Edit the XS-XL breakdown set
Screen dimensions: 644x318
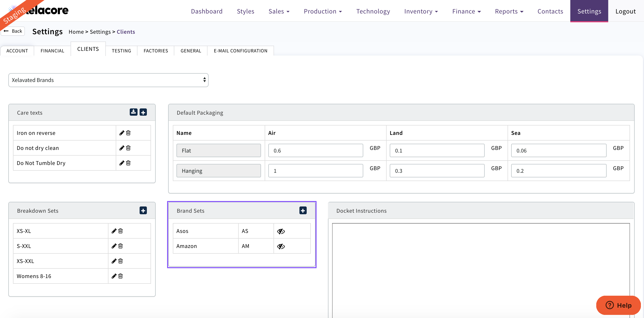(x=114, y=231)
